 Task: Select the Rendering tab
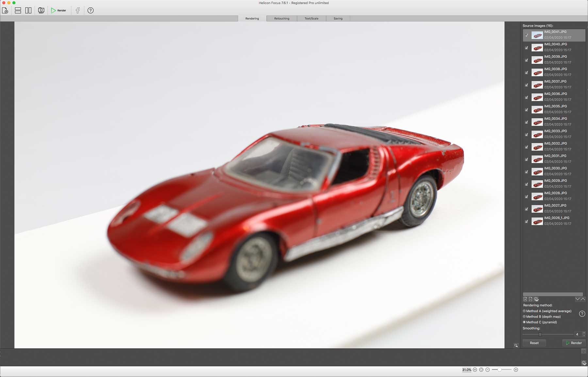point(252,19)
